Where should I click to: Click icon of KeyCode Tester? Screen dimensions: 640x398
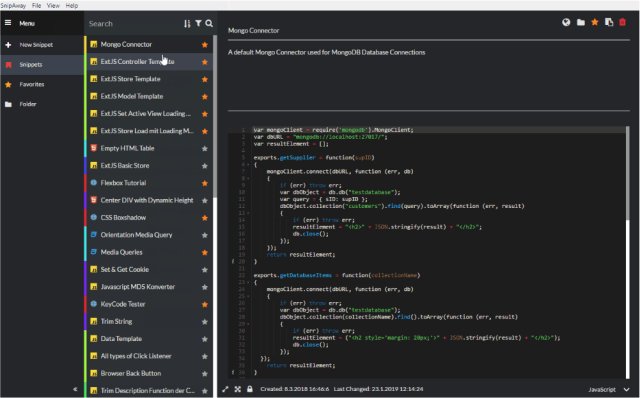pos(93,304)
